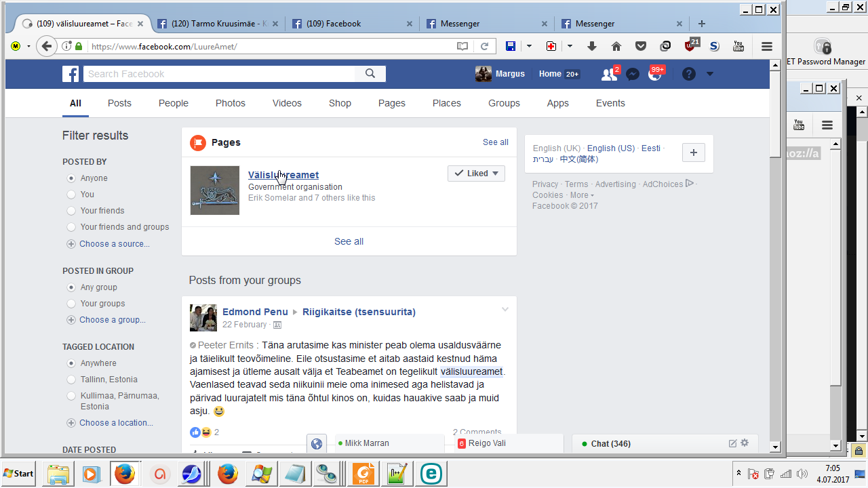Switch to the Posts search tab
Viewport: 868px width, 488px height.
point(119,103)
